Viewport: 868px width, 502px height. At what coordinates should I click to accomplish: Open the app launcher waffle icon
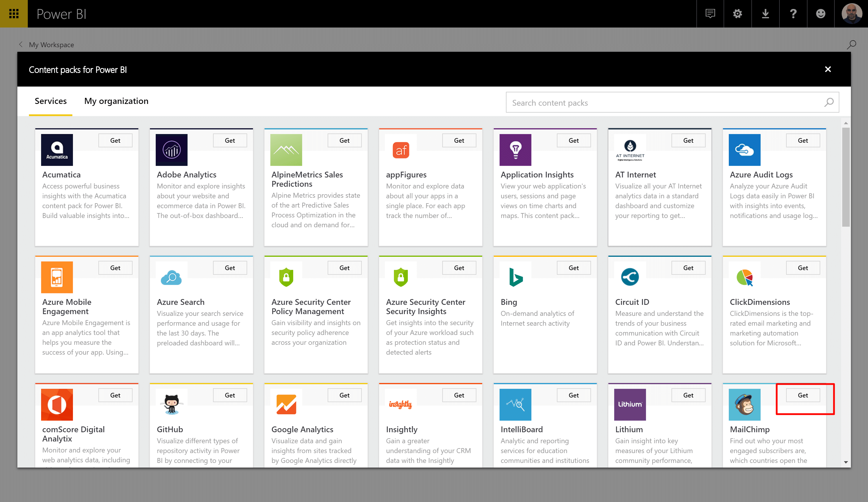coord(14,14)
